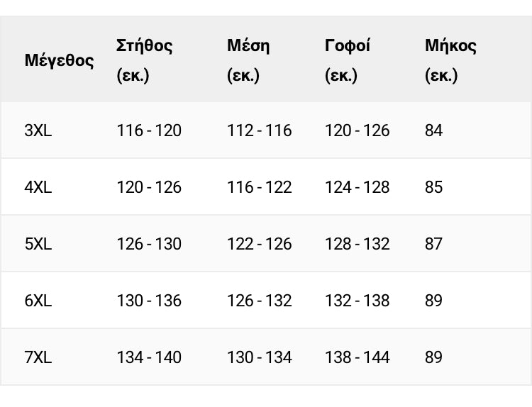532x407 pixels.
Task: Select the Γοφοί (εκ.) column header
Action: coord(347,60)
